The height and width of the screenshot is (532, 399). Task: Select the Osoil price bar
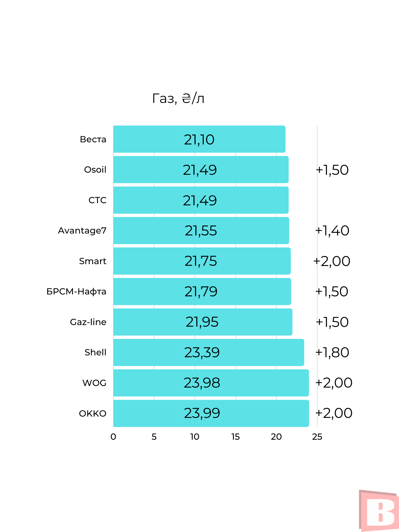click(201, 170)
